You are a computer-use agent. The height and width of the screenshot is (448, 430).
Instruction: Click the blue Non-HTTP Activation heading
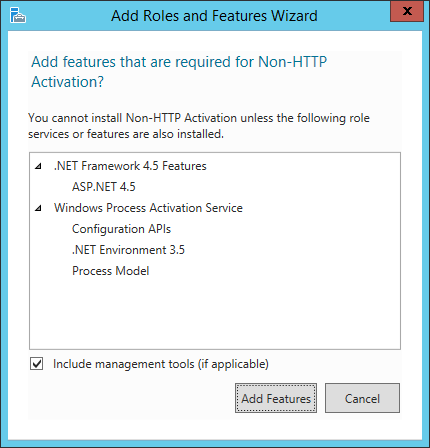pos(179,72)
